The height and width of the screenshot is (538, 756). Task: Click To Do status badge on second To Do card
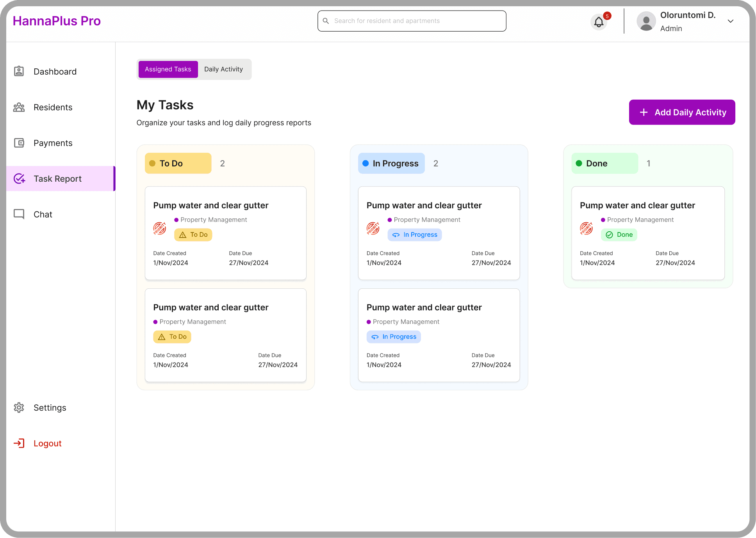point(172,337)
